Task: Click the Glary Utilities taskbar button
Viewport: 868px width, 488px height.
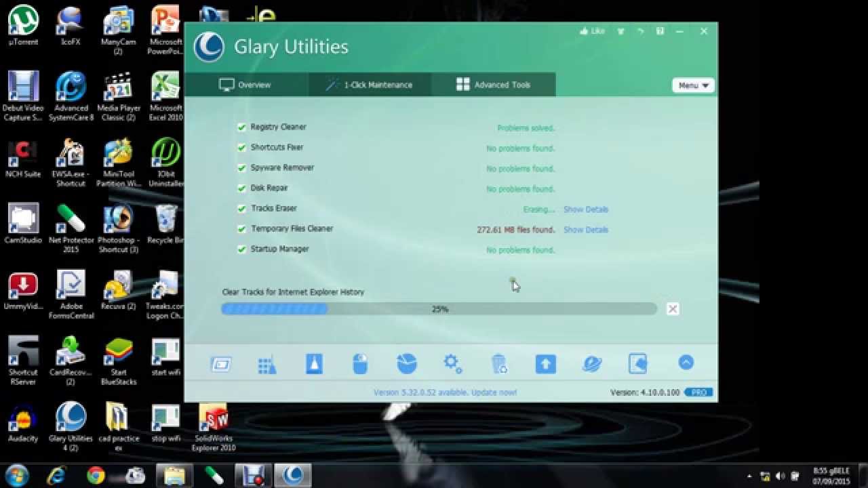Action: (293, 475)
